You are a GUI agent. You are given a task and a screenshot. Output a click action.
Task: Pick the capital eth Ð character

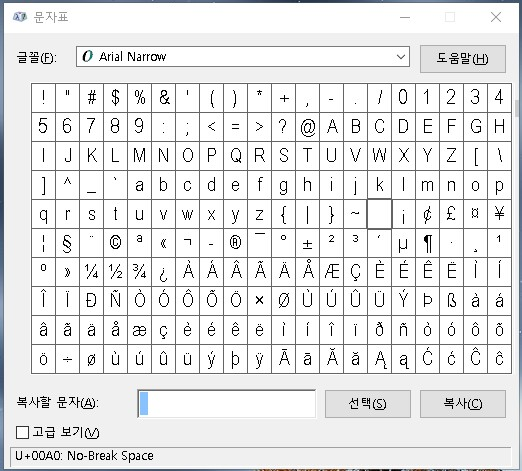(x=91, y=301)
